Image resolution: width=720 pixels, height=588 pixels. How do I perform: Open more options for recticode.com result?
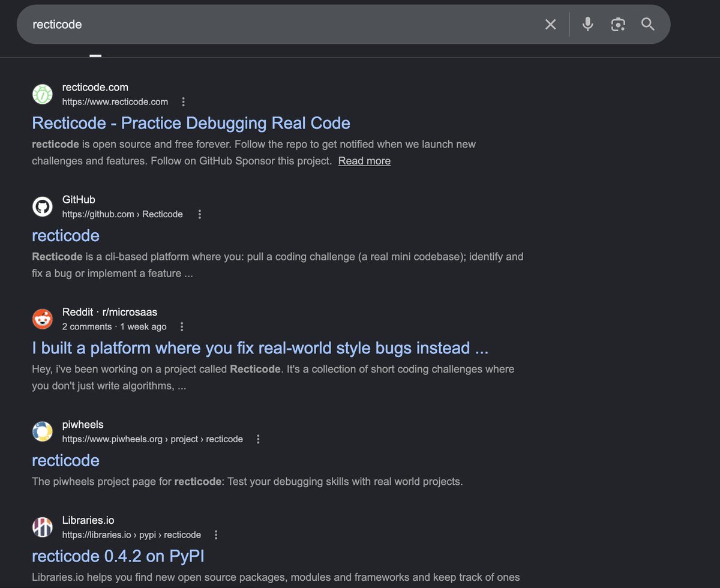pos(184,102)
